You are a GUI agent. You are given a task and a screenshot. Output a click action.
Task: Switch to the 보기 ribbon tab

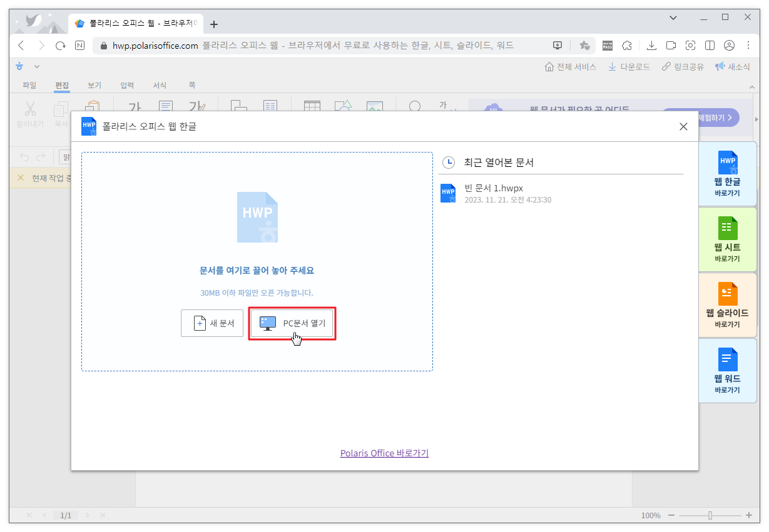point(94,85)
